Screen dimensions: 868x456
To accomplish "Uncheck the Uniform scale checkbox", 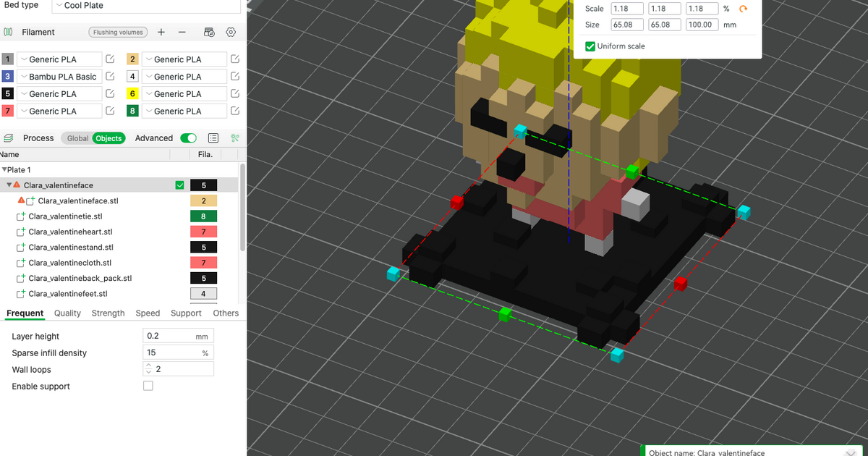I will pyautogui.click(x=590, y=46).
